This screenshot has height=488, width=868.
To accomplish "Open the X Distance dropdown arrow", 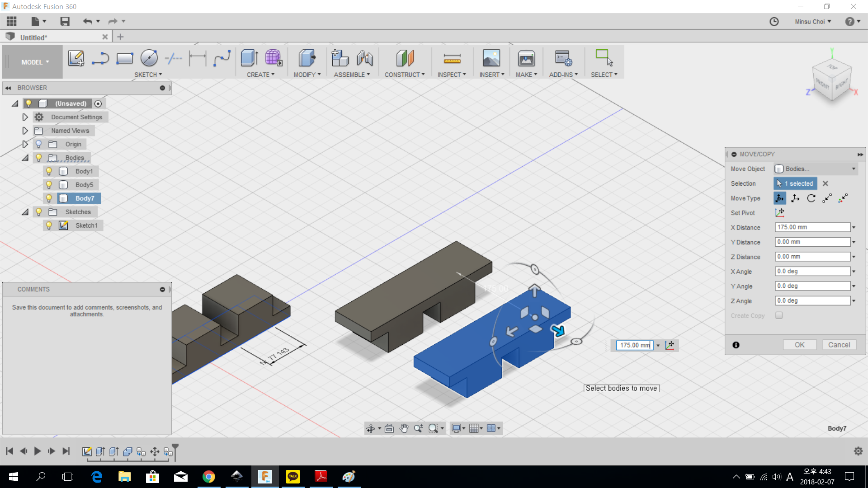I will pos(854,228).
